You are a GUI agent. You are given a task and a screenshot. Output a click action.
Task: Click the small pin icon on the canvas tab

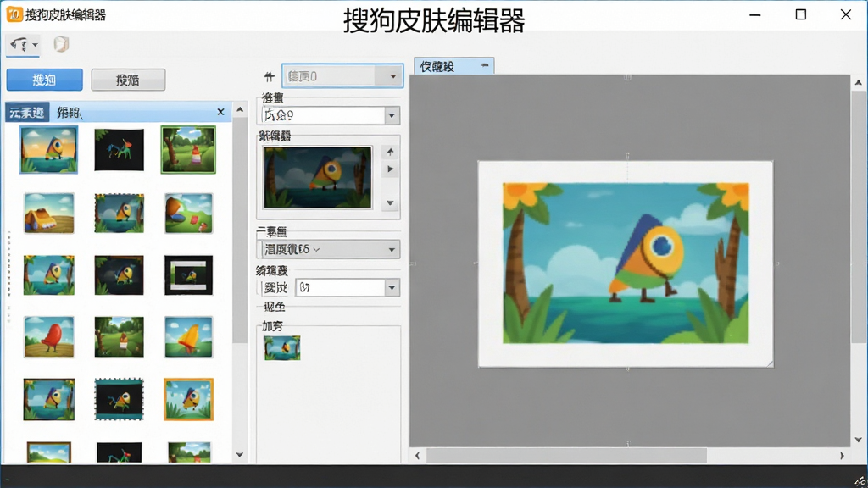tap(485, 65)
